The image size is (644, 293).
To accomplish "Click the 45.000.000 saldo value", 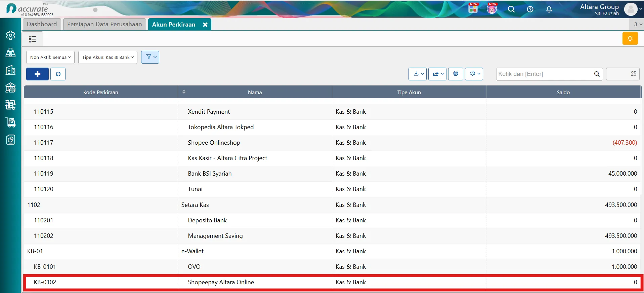I will click(x=622, y=174).
